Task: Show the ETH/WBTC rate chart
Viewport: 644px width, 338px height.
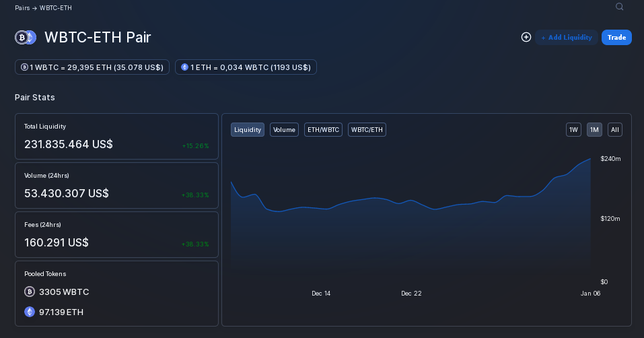Action: [x=323, y=130]
